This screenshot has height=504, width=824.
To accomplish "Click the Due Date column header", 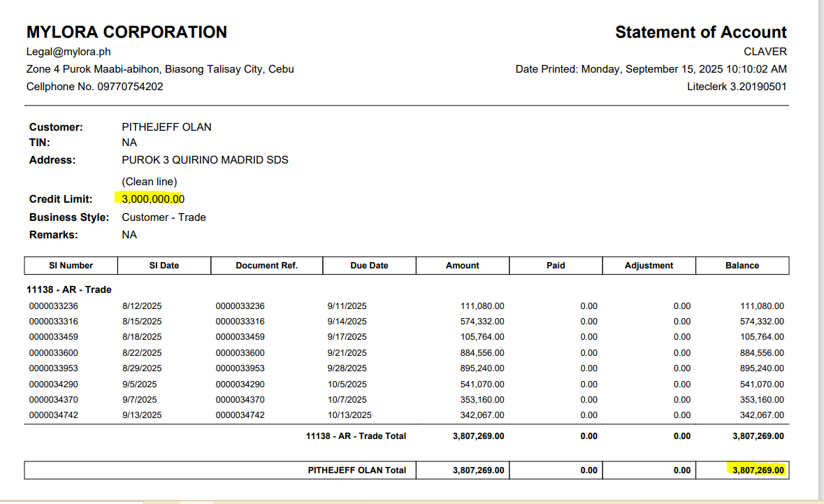I will (x=369, y=266).
